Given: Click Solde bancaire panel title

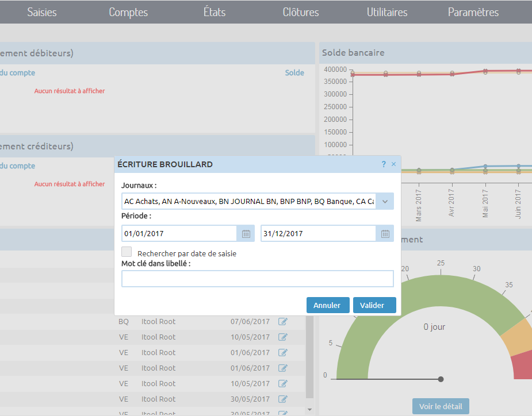Looking at the screenshot, I should click(353, 52).
